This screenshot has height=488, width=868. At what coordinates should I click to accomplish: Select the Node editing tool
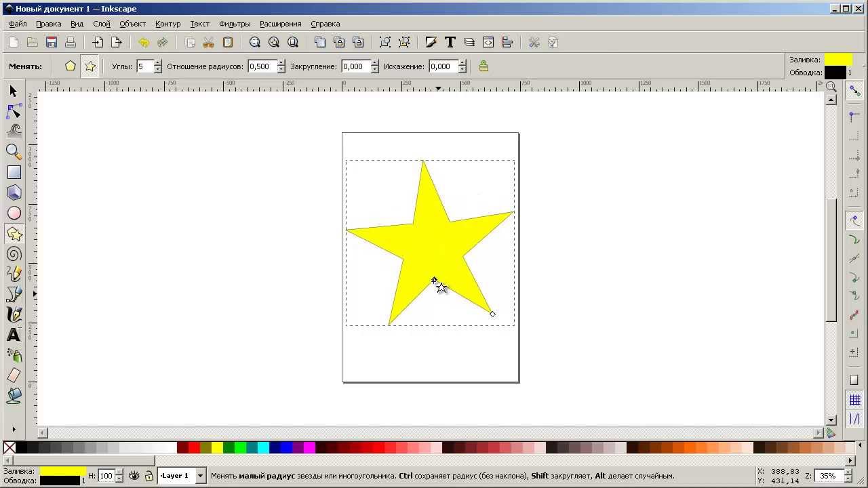pyautogui.click(x=14, y=111)
